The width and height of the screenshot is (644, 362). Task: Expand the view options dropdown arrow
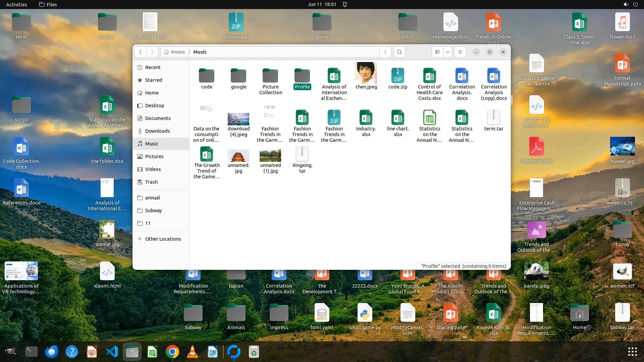click(x=447, y=52)
